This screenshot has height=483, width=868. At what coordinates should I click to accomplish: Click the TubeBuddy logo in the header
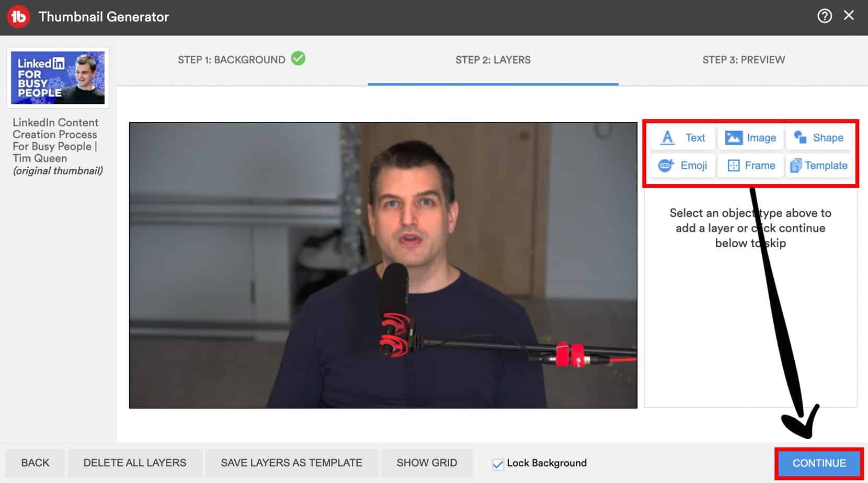18,17
